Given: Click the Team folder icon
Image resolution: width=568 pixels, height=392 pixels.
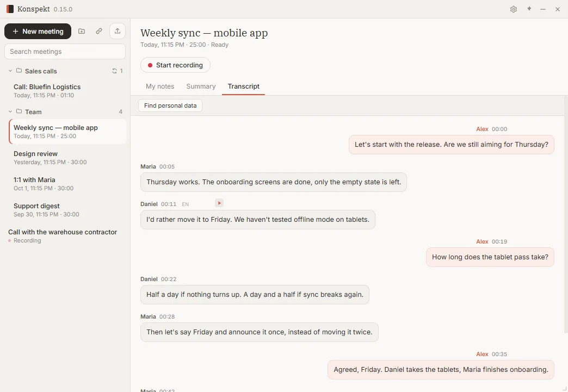Looking at the screenshot, I should (19, 111).
